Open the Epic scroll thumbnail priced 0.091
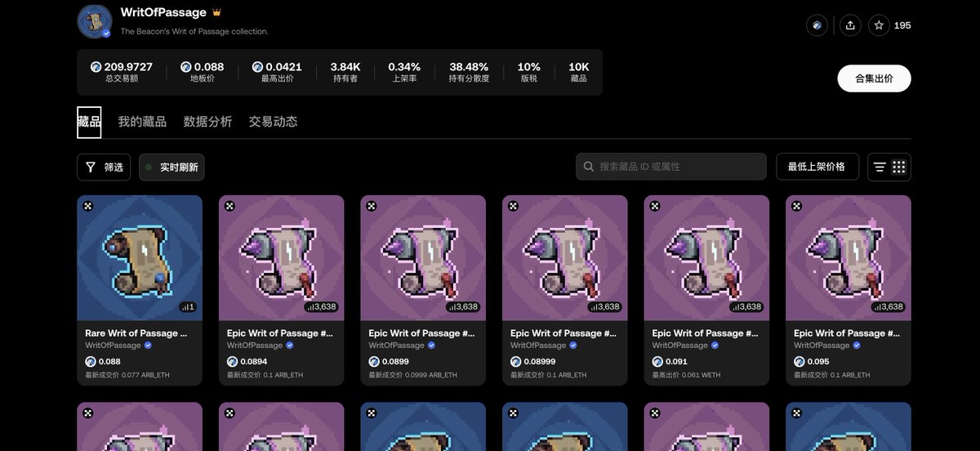980x451 pixels. (x=706, y=258)
